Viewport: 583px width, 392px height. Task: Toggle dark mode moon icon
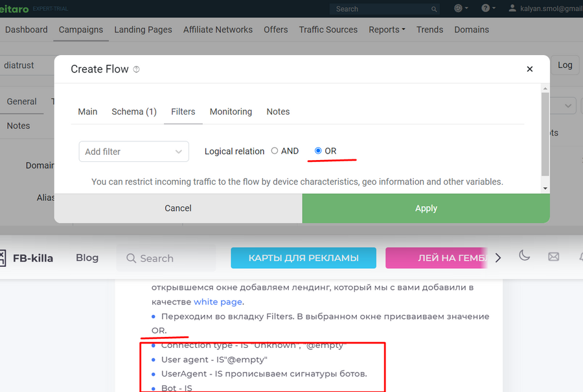point(525,257)
